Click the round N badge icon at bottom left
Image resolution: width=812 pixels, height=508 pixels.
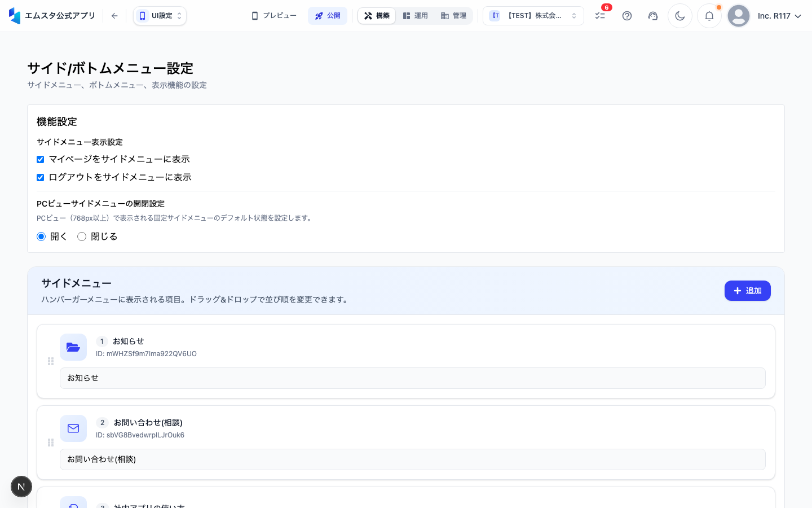(21, 487)
